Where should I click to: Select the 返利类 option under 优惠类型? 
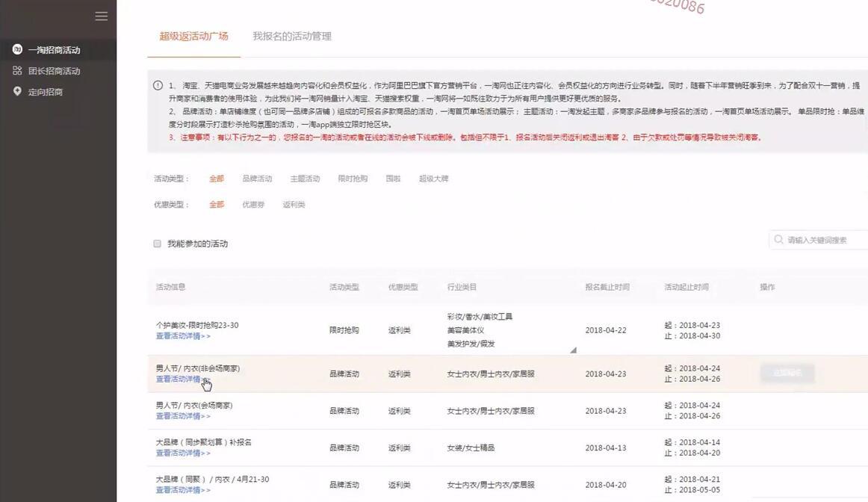click(293, 203)
